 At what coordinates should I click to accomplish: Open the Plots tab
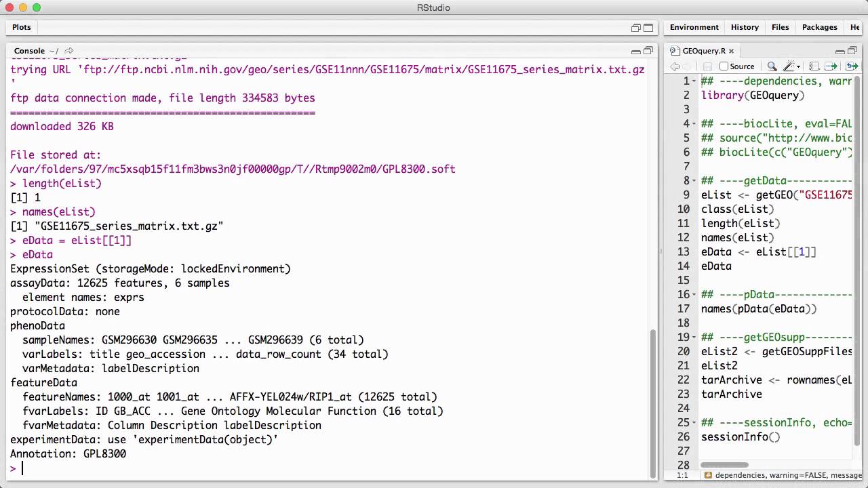[22, 27]
